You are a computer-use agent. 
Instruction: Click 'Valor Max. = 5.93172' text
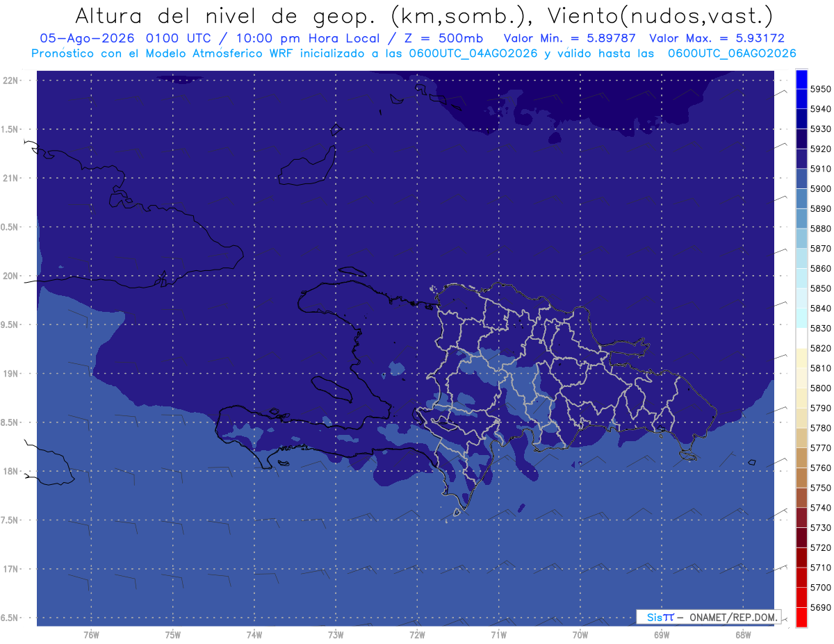click(717, 38)
